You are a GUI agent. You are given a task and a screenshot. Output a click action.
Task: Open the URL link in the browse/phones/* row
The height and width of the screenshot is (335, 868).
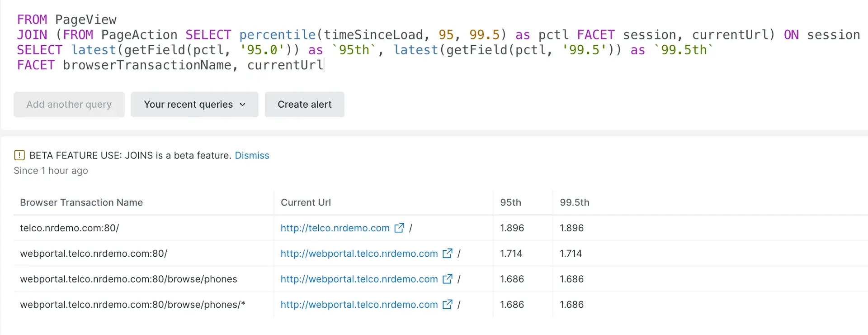tap(359, 305)
